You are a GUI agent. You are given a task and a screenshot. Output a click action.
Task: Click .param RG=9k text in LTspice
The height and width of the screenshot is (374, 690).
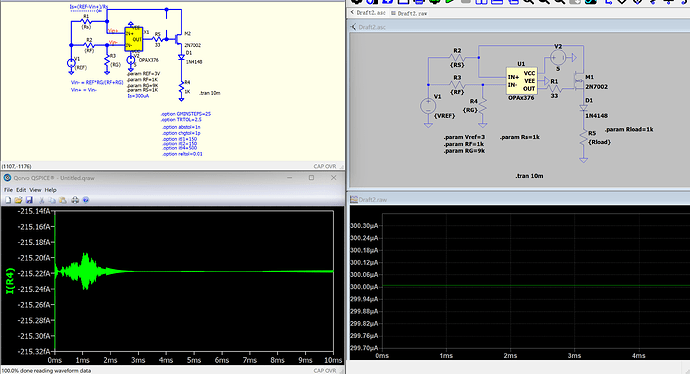pyautogui.click(x=464, y=151)
